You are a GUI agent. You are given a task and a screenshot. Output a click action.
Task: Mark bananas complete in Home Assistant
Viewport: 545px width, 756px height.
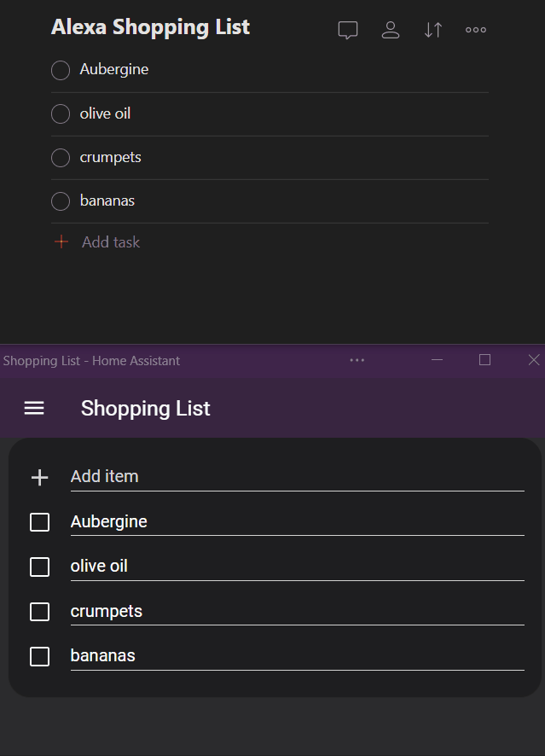click(x=39, y=656)
